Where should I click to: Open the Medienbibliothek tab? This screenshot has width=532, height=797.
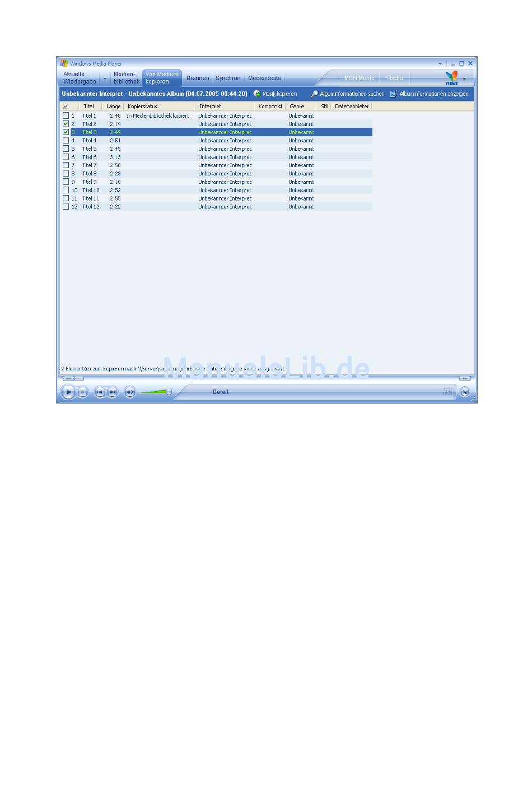click(x=126, y=78)
